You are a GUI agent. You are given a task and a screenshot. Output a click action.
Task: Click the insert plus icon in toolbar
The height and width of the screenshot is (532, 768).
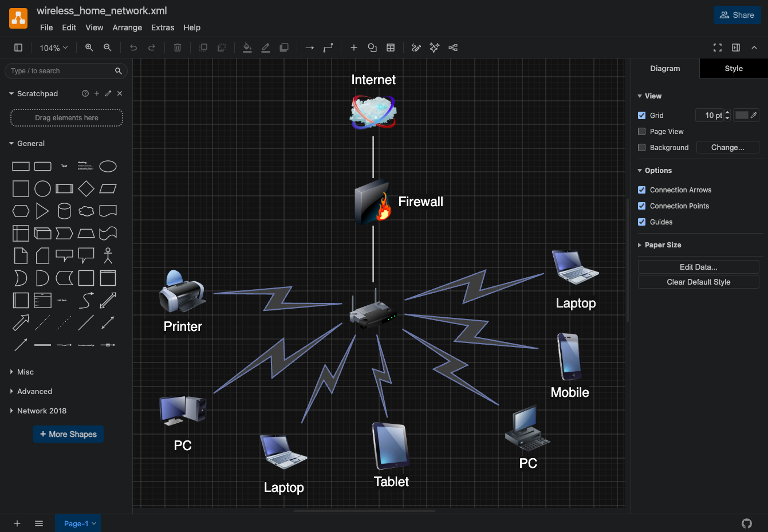tap(354, 48)
